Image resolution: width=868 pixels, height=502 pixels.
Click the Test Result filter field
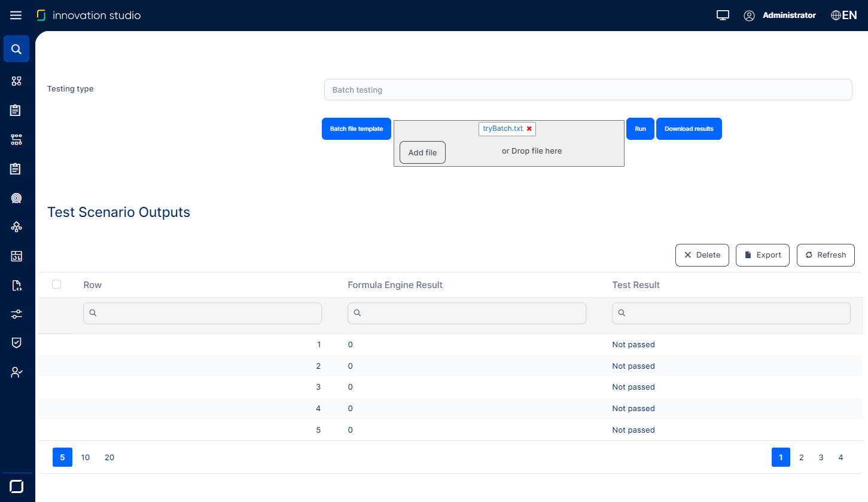[731, 313]
